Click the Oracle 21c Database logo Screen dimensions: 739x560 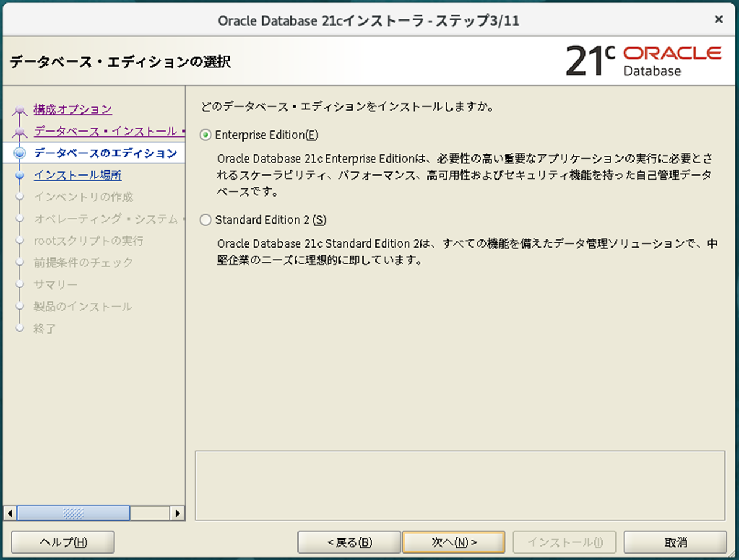pos(644,61)
